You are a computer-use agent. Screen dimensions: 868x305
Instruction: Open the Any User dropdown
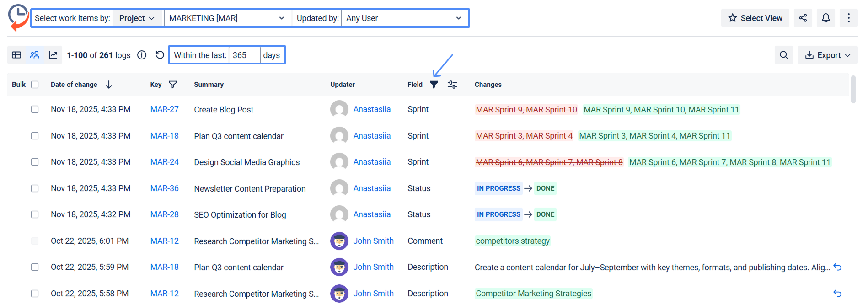click(404, 18)
